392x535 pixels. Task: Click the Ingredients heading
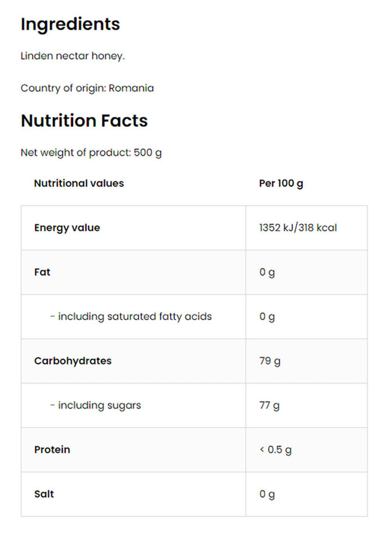point(70,24)
